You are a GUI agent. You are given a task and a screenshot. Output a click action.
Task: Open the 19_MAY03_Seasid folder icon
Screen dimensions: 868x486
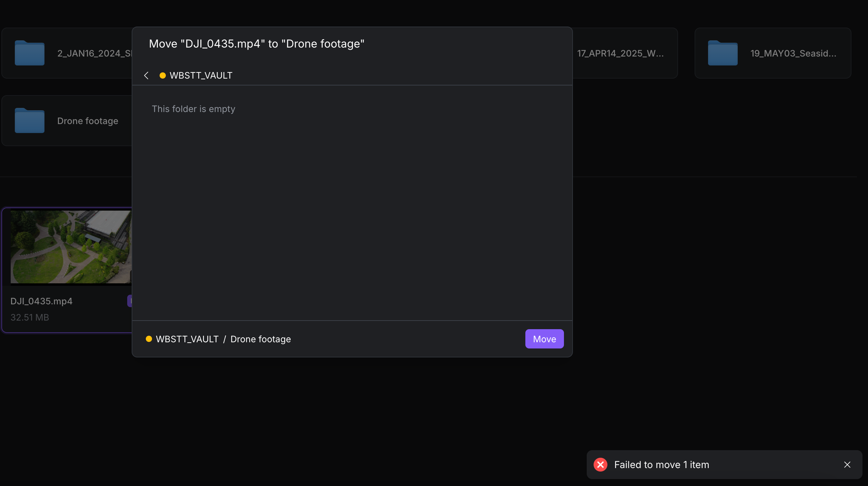723,53
